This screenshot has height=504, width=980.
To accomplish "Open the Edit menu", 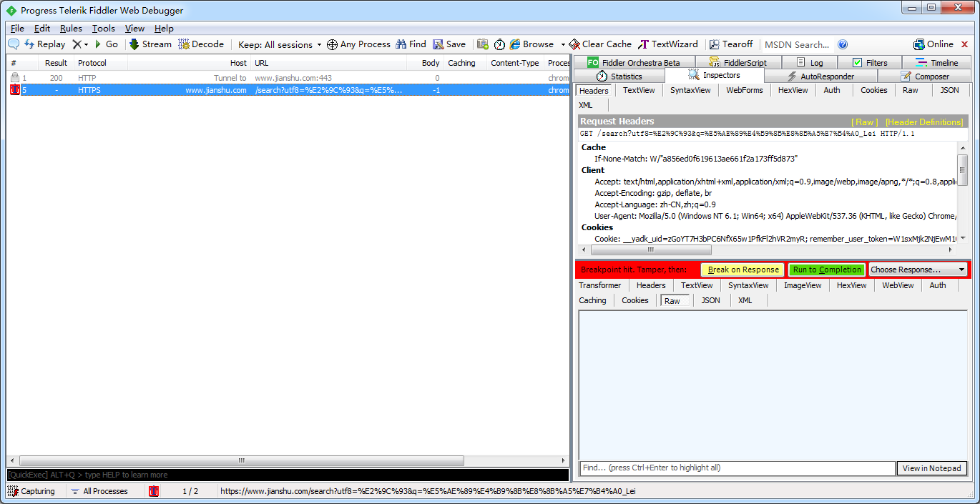I will point(42,29).
